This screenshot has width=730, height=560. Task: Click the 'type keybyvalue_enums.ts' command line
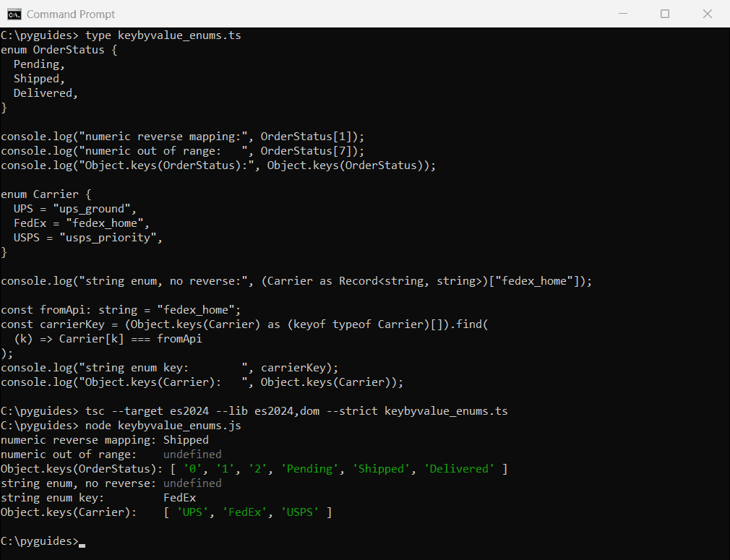(121, 35)
